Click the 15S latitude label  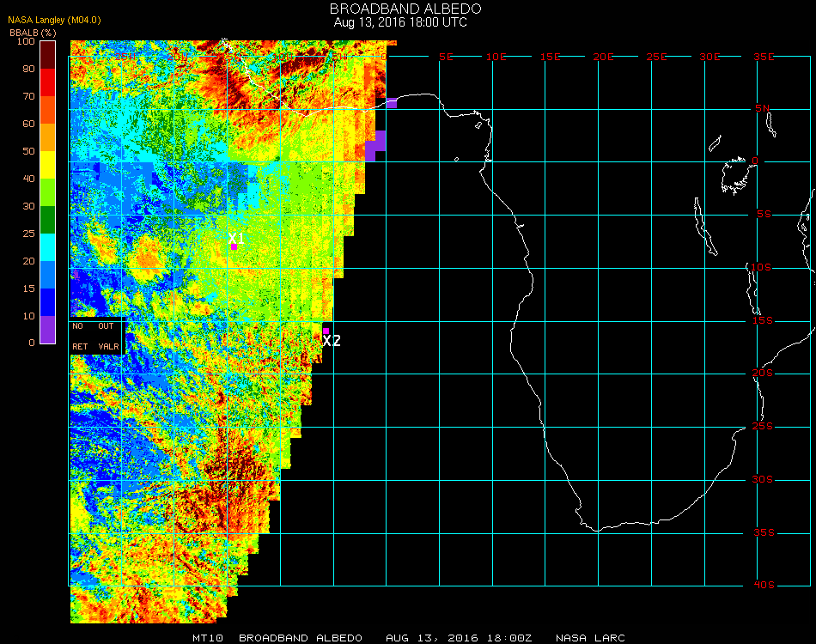click(x=764, y=321)
